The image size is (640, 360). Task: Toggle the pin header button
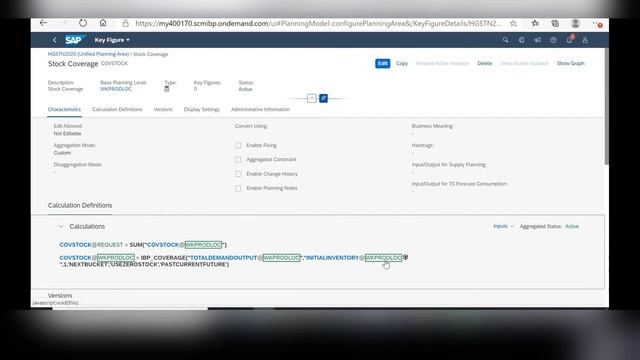[x=323, y=98]
